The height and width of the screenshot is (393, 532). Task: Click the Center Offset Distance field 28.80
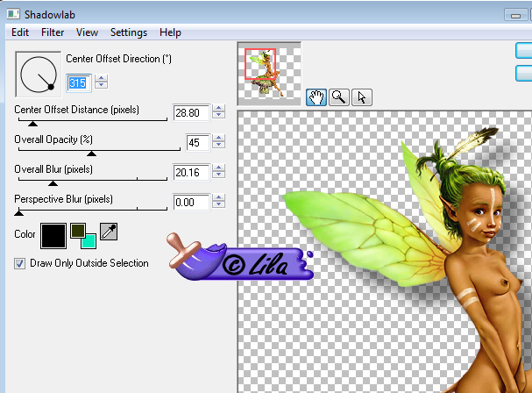coord(191,113)
